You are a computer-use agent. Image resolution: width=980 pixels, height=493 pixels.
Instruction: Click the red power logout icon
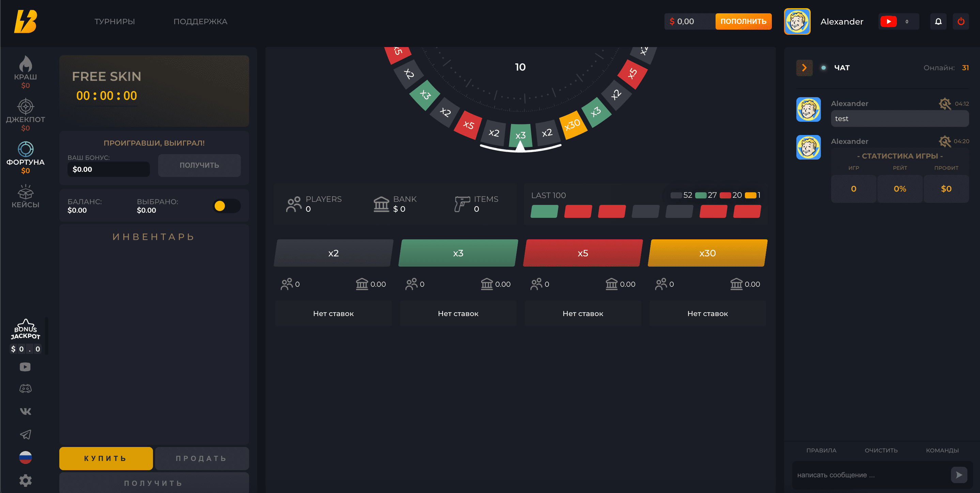961,22
